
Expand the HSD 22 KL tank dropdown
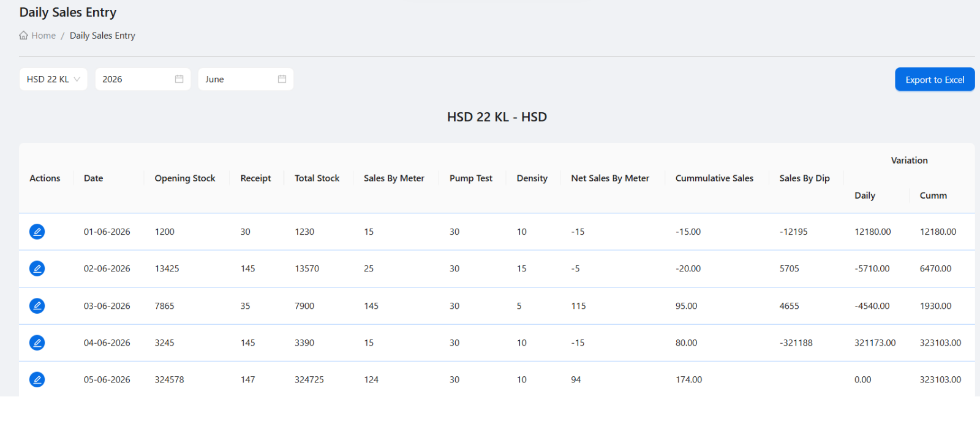click(x=53, y=79)
